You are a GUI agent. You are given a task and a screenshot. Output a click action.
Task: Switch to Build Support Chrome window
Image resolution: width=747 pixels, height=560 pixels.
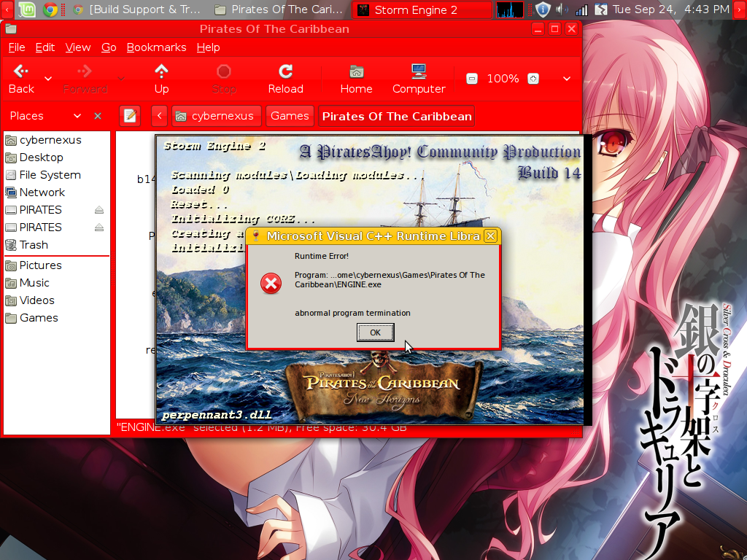tap(138, 9)
